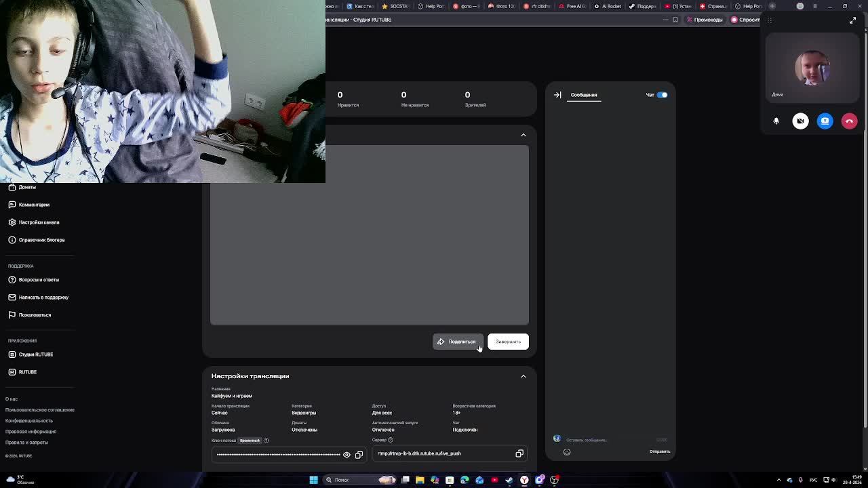Click Отправить to send chat message

coord(660,451)
